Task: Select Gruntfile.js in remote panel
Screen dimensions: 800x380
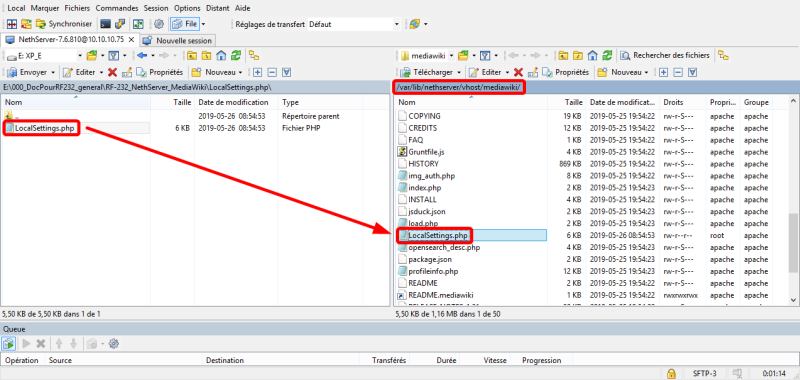Action: [427, 151]
